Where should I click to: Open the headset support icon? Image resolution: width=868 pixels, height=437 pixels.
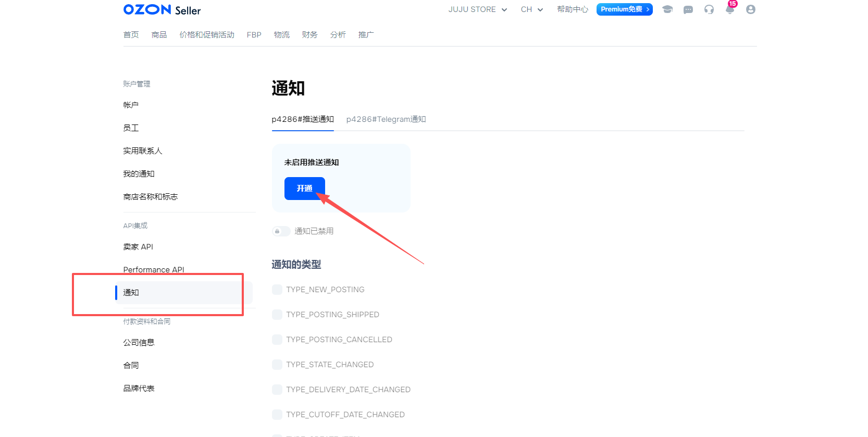[x=709, y=9]
